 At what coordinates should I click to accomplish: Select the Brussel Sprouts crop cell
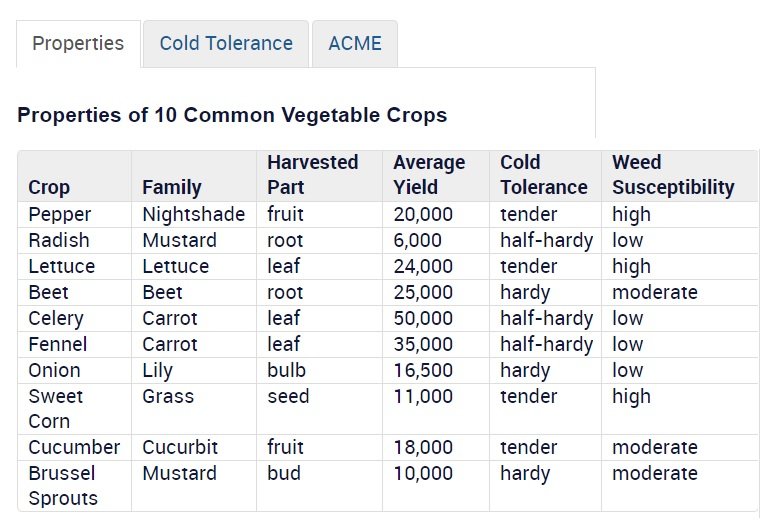point(63,485)
